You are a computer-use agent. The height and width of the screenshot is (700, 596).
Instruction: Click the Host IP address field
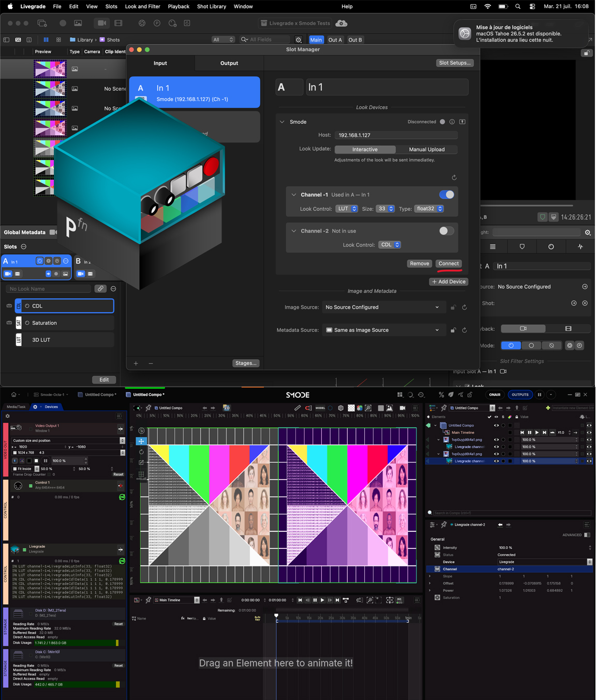396,135
